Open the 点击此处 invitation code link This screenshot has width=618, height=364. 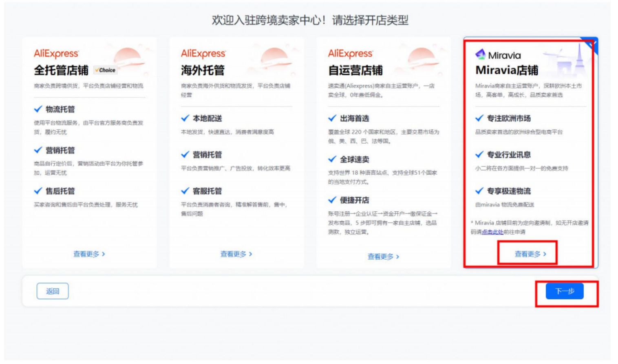coord(492,232)
